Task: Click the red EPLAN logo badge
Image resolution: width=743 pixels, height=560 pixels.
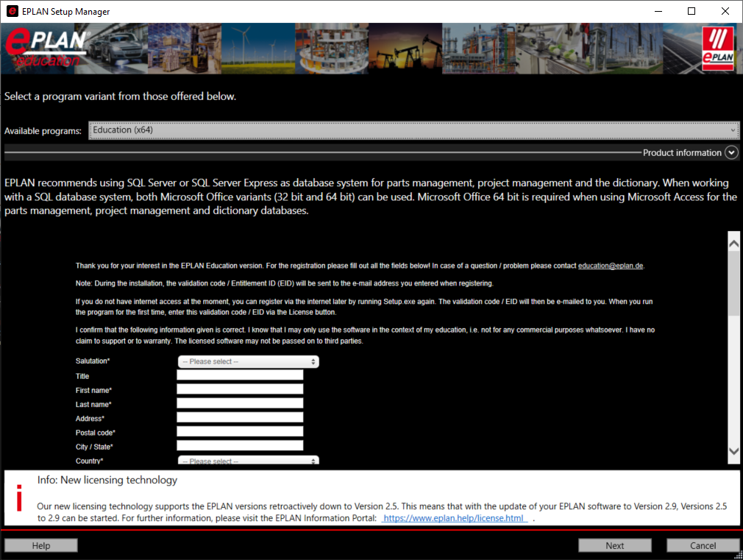Action: point(718,49)
